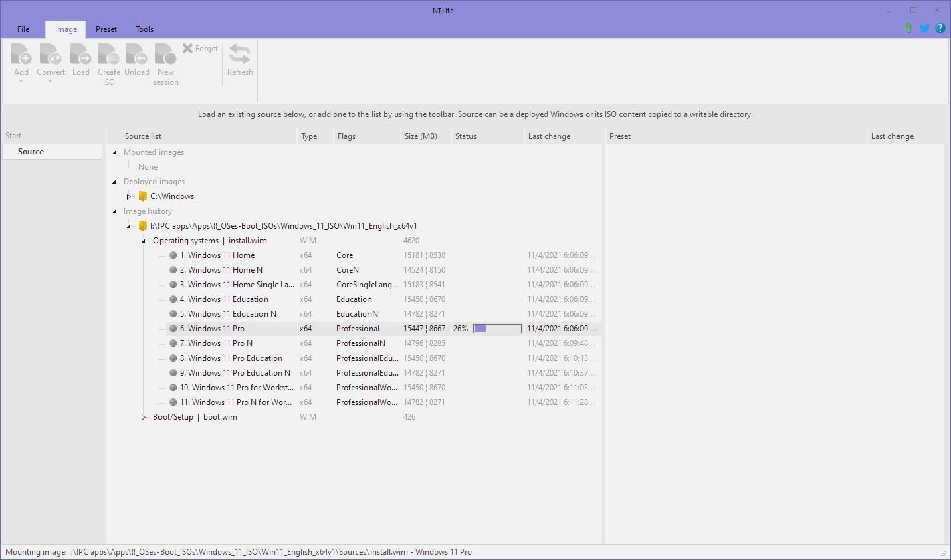Switch to the Preset ribbon tab
The width and height of the screenshot is (951, 560).
(106, 29)
